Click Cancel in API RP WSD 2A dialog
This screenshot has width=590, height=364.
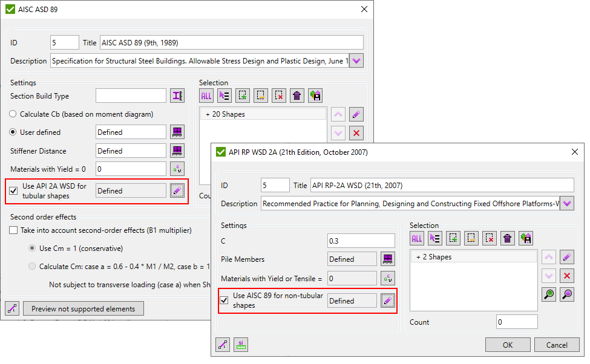(557, 345)
